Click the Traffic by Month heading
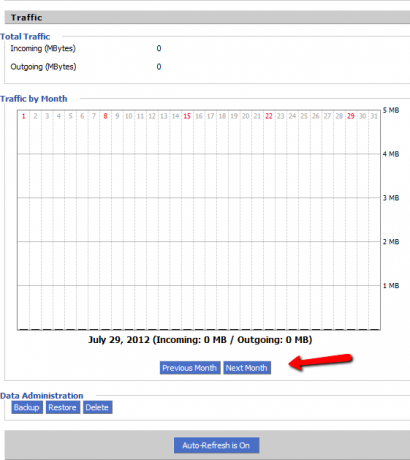The image size is (410, 460). (x=34, y=99)
